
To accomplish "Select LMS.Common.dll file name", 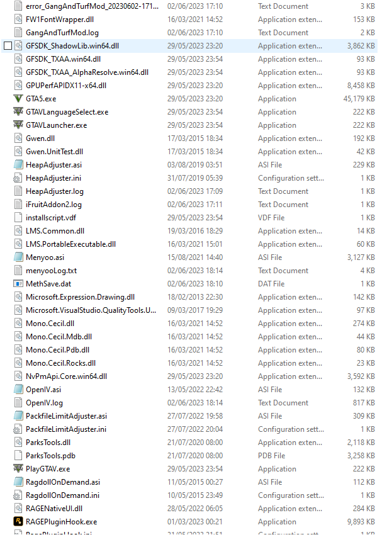I will (55, 231).
